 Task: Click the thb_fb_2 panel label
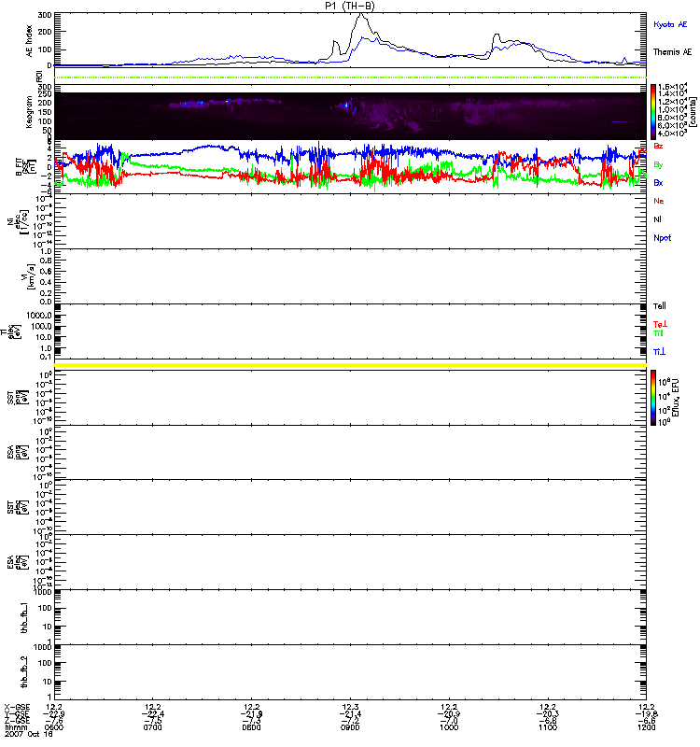(25, 672)
